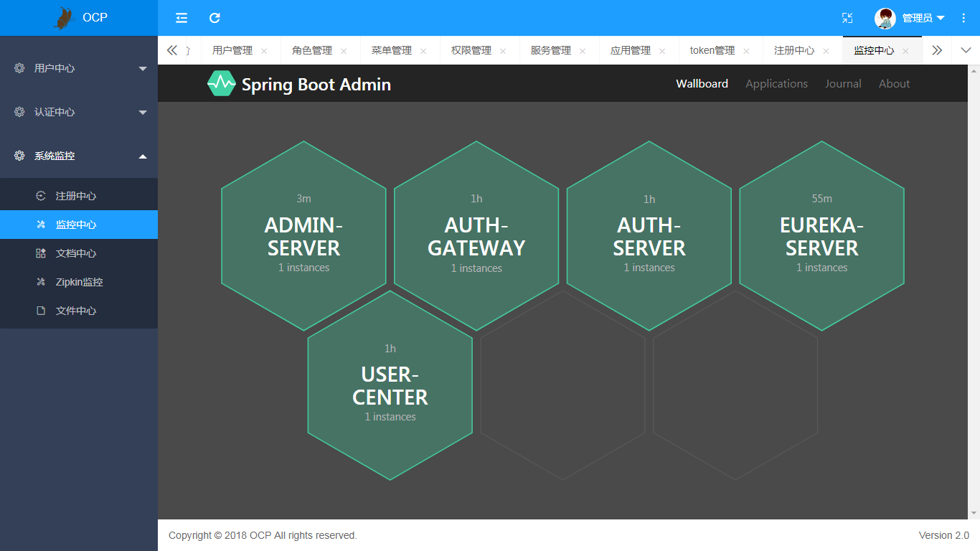Close the 用户管理 tab
This screenshot has height=551, width=980.
pyautogui.click(x=264, y=51)
